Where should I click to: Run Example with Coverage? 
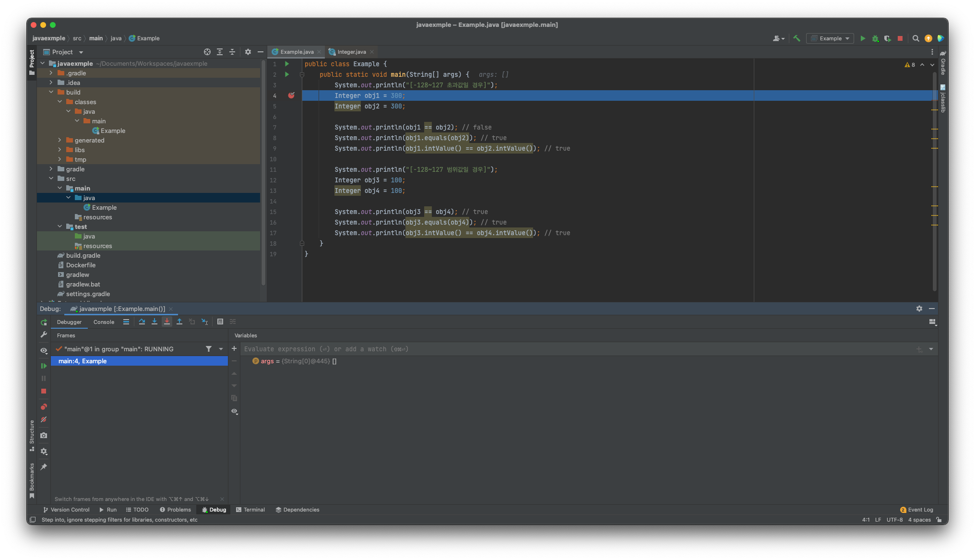point(888,38)
